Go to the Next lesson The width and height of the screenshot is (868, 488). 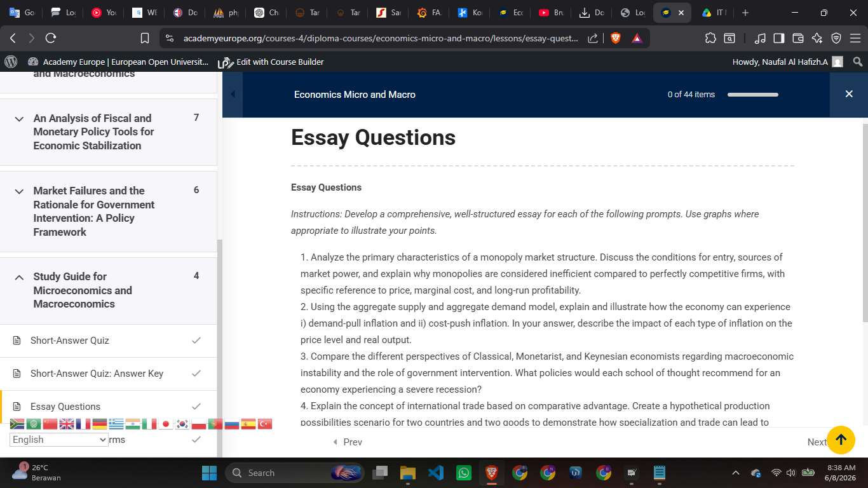tap(817, 442)
